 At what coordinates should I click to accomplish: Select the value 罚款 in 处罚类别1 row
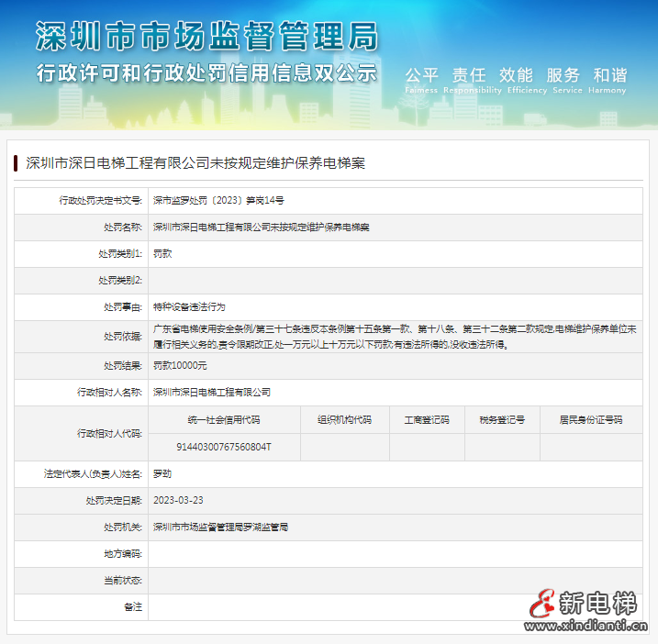[162, 254]
